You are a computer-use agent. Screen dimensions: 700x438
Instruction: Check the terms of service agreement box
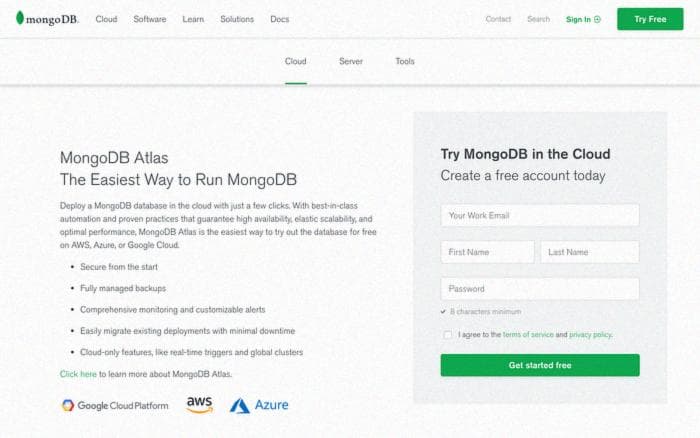coord(448,335)
